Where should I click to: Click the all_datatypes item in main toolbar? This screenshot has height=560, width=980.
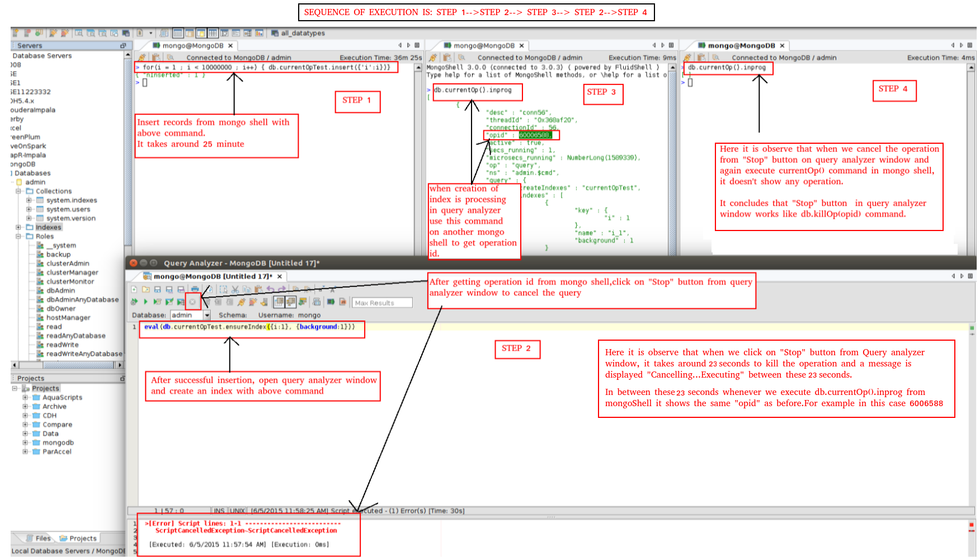[298, 33]
